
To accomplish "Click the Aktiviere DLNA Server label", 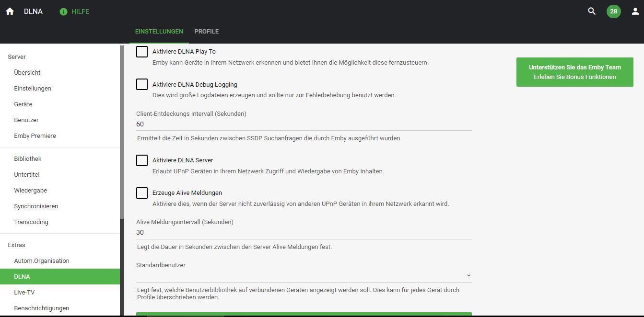I will [183, 160].
